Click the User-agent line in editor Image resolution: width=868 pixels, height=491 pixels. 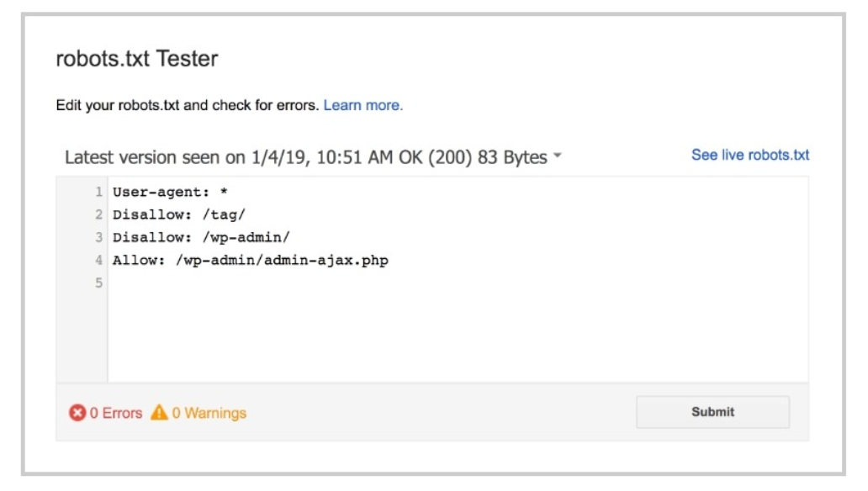click(x=170, y=193)
